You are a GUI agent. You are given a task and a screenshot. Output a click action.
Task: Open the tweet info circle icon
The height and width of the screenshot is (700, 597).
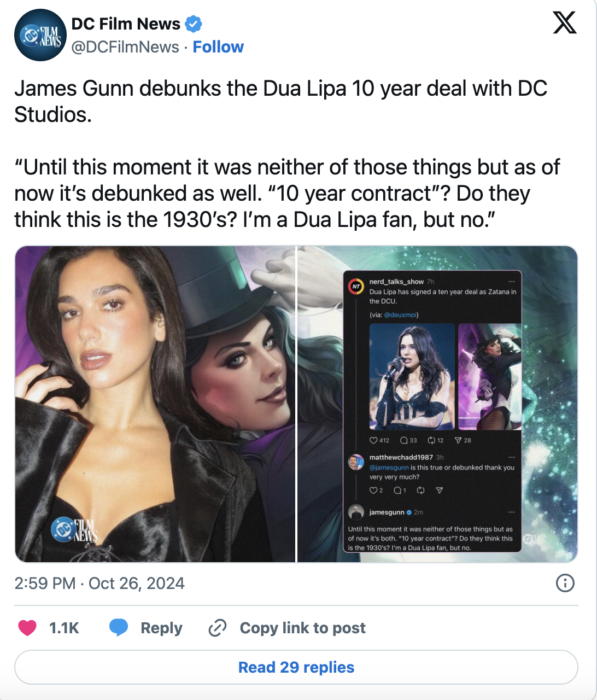click(565, 583)
